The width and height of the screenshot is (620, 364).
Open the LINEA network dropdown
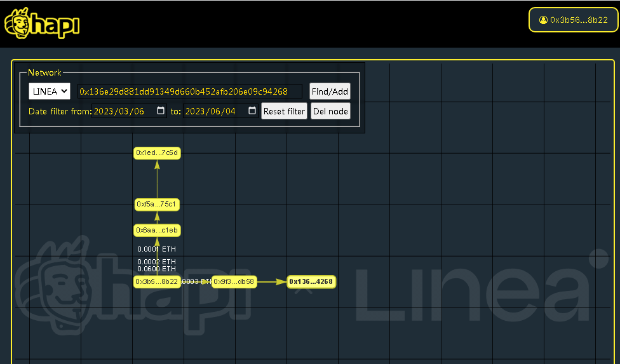click(50, 91)
